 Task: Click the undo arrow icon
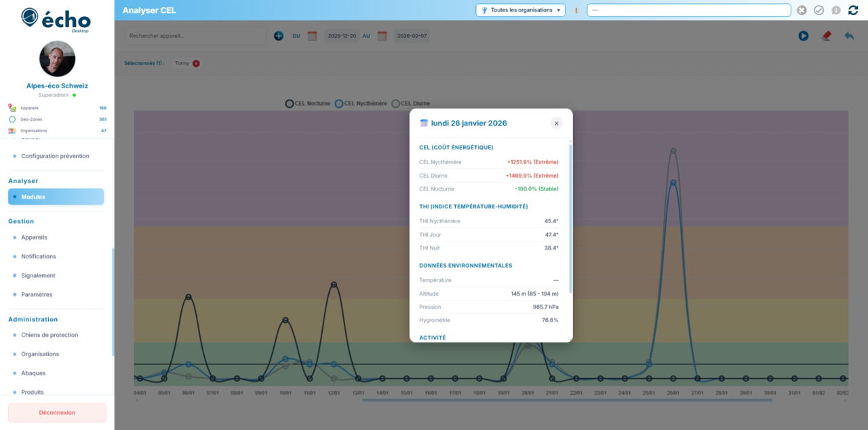pos(848,35)
